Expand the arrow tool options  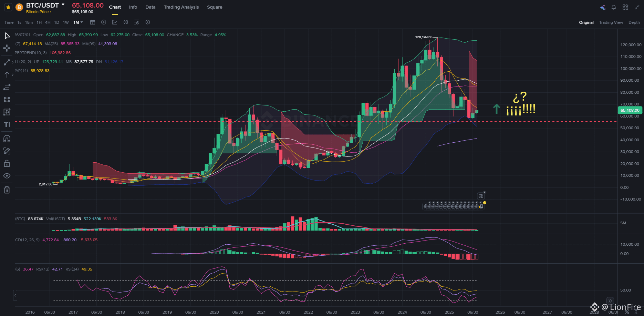pos(13,74)
